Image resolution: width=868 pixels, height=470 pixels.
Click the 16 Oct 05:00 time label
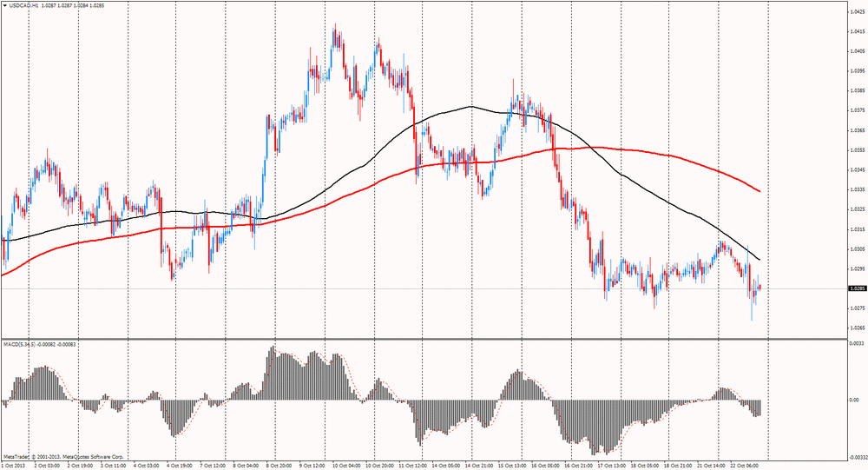546,466
